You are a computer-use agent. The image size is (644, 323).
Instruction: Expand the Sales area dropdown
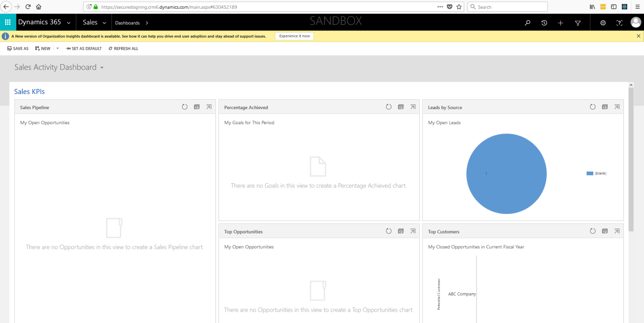pos(104,23)
